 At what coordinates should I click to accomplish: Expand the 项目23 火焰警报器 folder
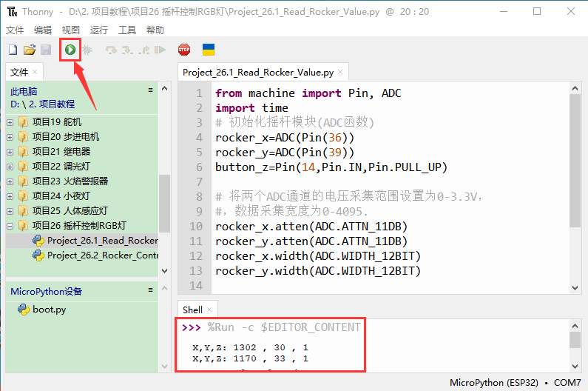pyautogui.click(x=10, y=181)
